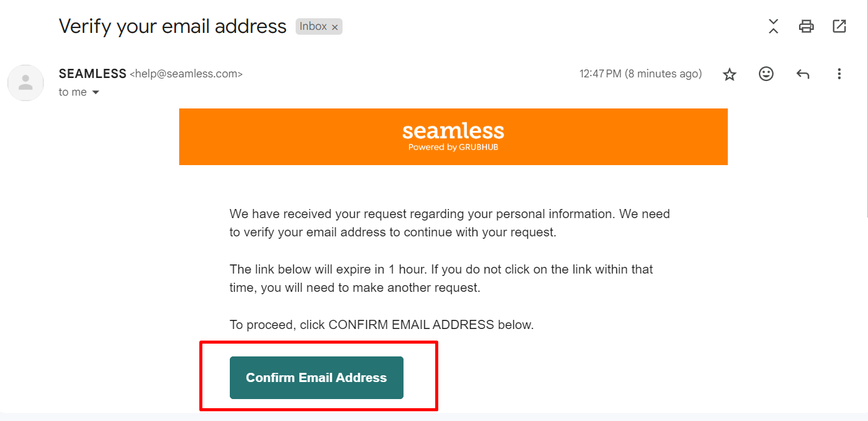
Task: Remove the Inbox label via its x
Action: click(x=335, y=27)
